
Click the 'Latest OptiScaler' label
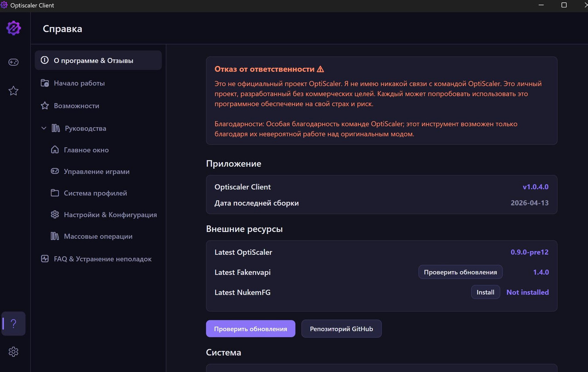243,252
